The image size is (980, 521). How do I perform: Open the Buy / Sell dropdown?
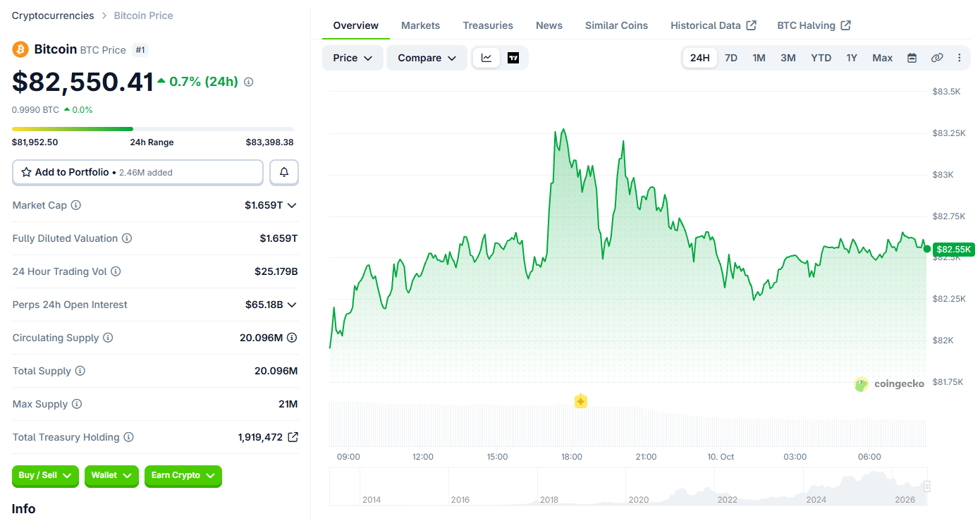(46, 476)
